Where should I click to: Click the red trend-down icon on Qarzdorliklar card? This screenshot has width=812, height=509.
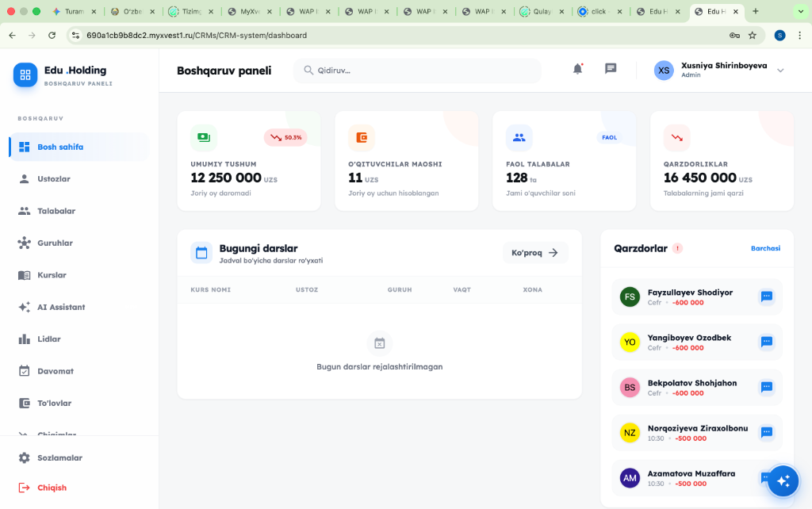[x=677, y=137]
